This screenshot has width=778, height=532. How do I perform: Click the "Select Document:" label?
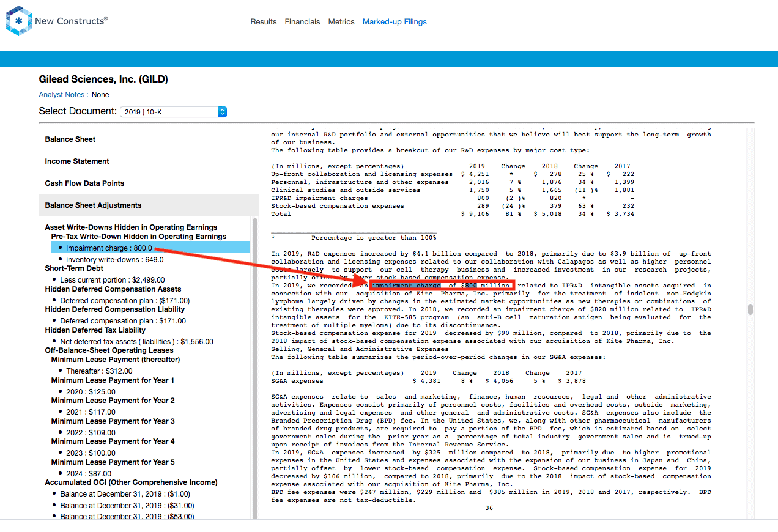pos(78,111)
